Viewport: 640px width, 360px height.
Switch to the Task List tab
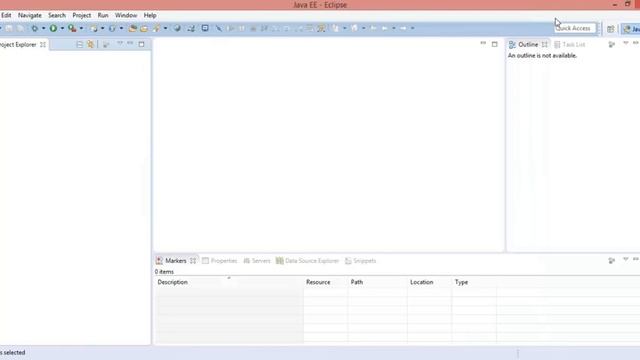click(x=570, y=44)
